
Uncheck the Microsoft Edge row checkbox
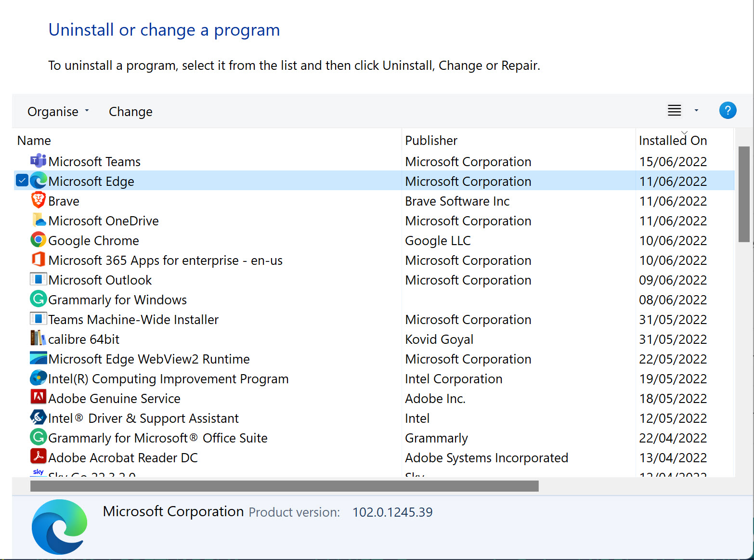pos(22,181)
